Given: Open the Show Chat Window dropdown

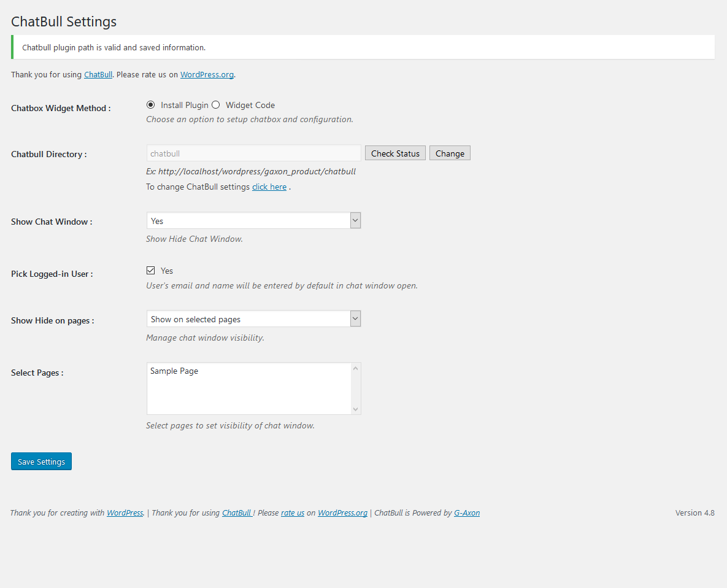Looking at the screenshot, I should (253, 221).
